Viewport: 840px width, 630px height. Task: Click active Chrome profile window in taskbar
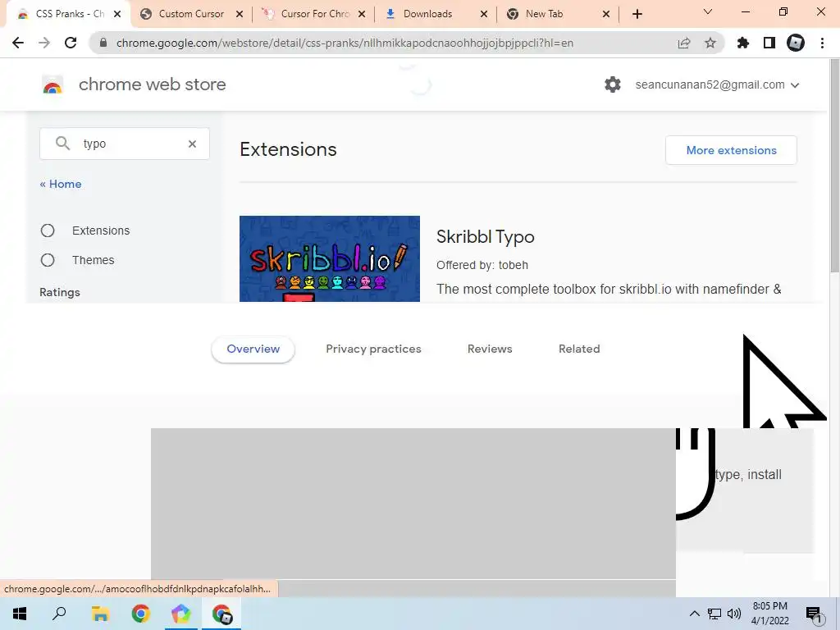(221, 614)
